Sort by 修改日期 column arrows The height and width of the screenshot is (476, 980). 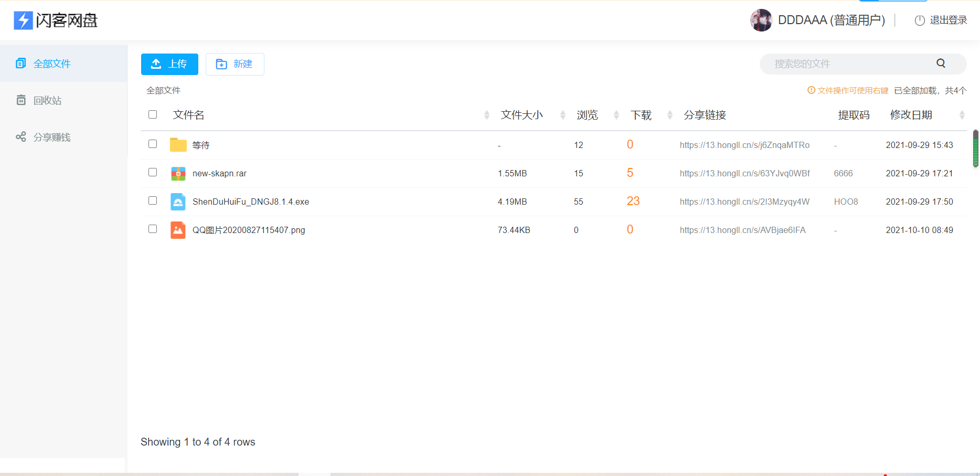coord(962,115)
